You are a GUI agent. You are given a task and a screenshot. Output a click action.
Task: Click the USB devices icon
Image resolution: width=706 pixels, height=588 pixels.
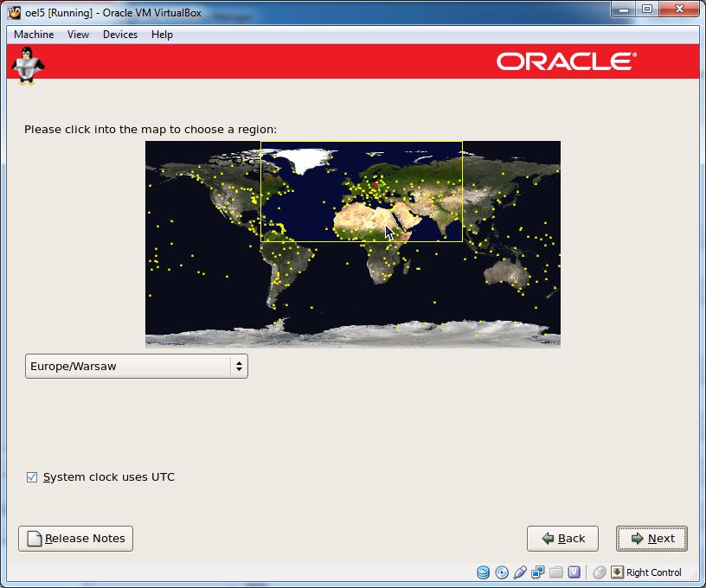(520, 572)
